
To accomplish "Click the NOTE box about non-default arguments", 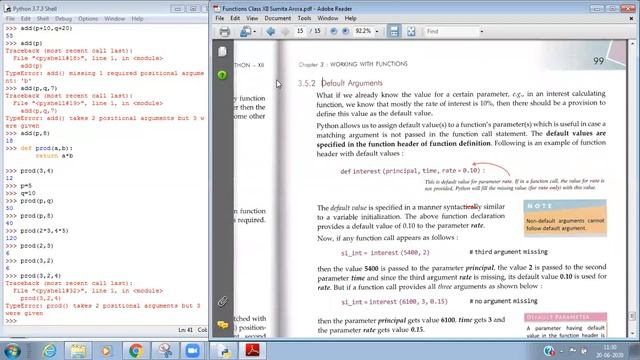I will coord(565,218).
